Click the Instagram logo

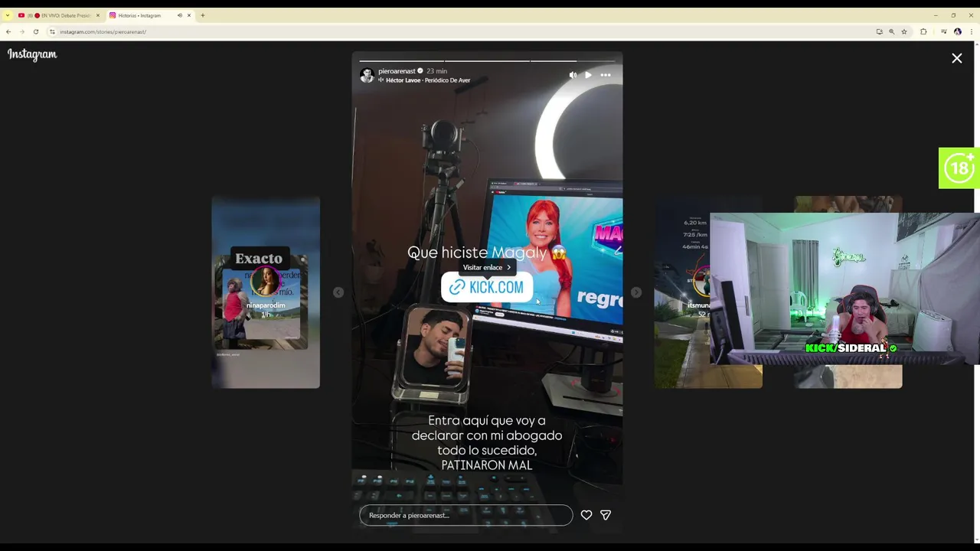32,54
